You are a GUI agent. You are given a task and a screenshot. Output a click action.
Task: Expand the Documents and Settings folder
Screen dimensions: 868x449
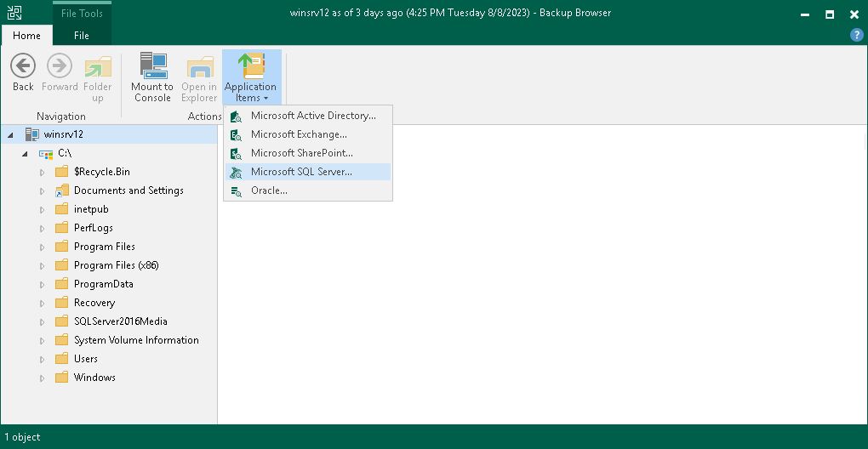pos(42,191)
